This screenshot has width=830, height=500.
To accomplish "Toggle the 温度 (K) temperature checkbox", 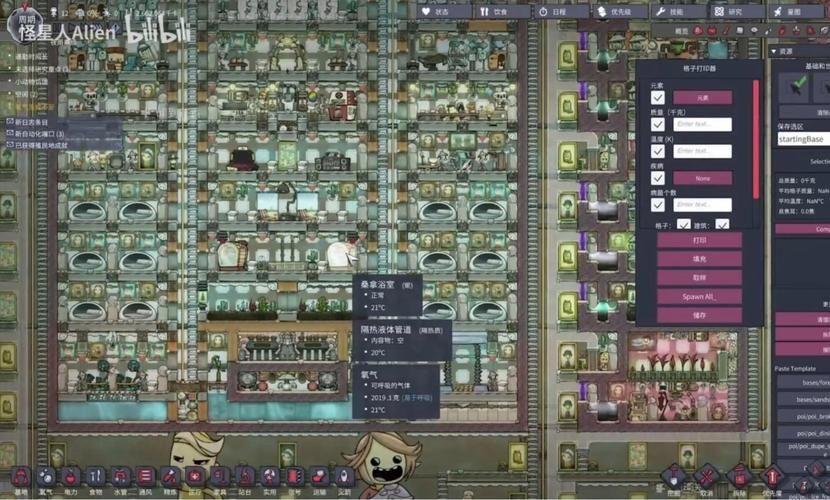I will (x=657, y=151).
